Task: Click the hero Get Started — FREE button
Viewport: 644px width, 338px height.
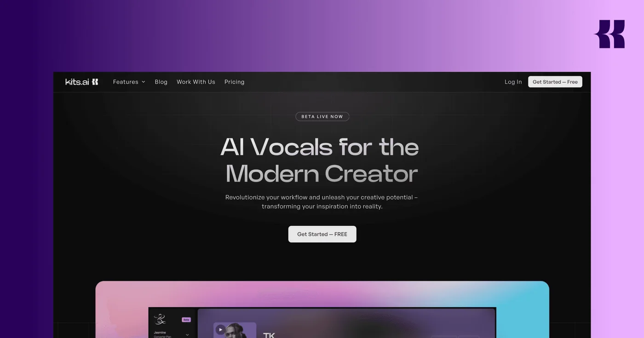Action: pyautogui.click(x=322, y=234)
